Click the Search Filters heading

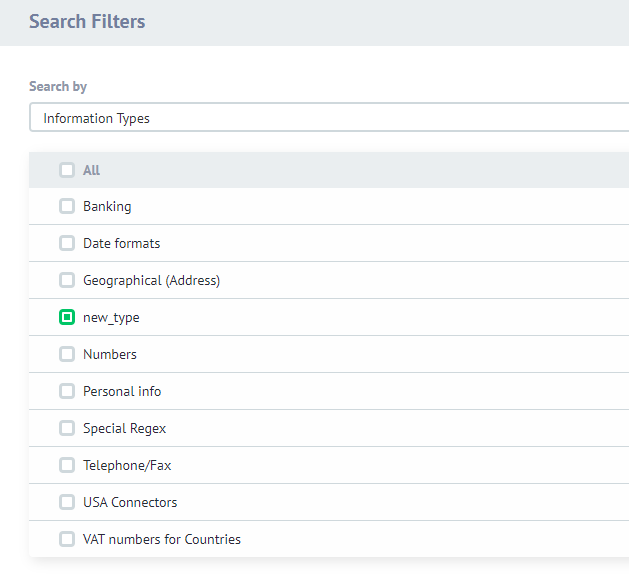[87, 21]
